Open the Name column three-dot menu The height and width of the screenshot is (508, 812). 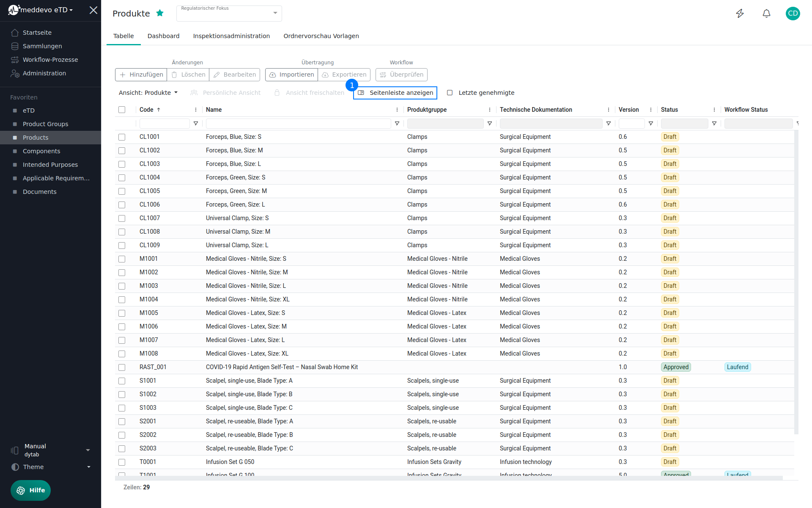pyautogui.click(x=397, y=110)
